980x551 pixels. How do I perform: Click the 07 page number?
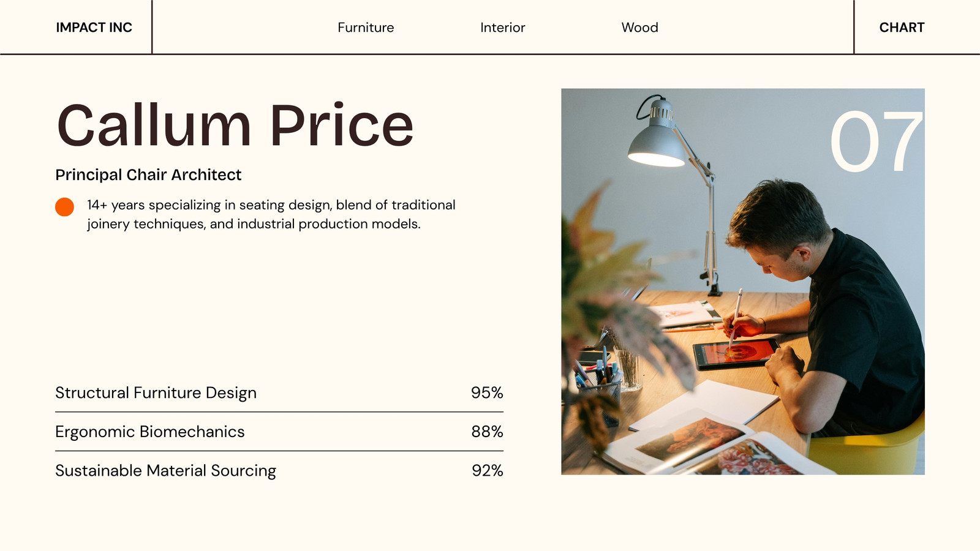point(876,142)
